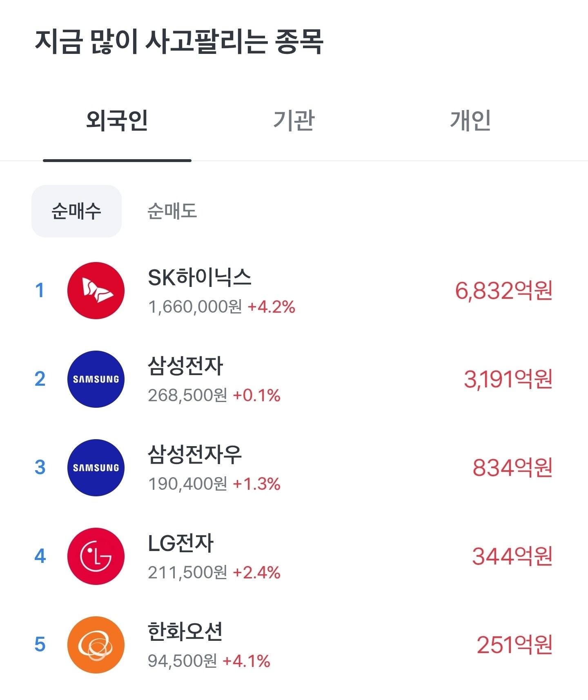
Task: Tap the 한화오션 orange logo icon
Action: coord(96,645)
